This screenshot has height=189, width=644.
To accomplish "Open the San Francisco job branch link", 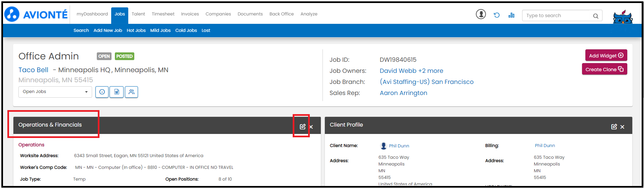I will pyautogui.click(x=427, y=82).
